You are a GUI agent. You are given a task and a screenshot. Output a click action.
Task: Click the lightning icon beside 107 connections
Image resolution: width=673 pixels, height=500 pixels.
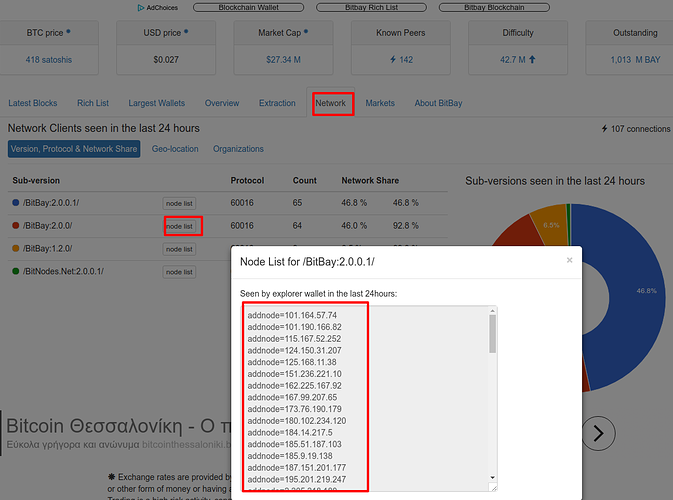click(x=604, y=128)
